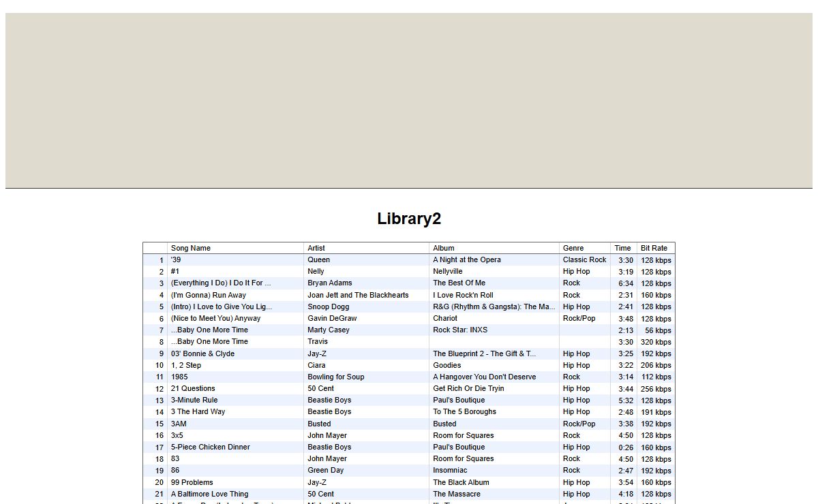The image size is (818, 504).
Task: Click Joan Jett and The Blackhearts artist
Action: (x=358, y=295)
